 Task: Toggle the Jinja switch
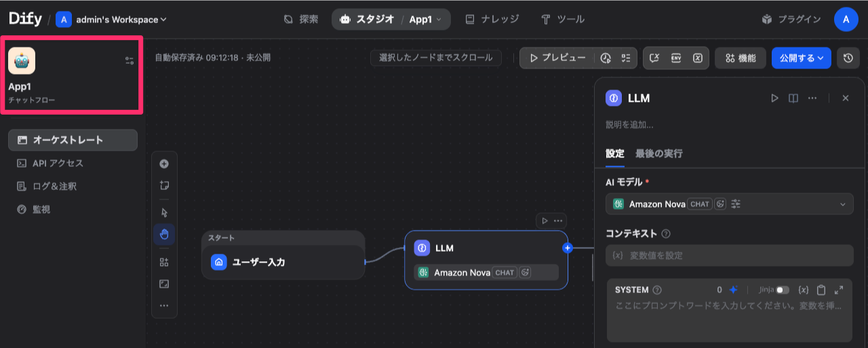pos(783,290)
